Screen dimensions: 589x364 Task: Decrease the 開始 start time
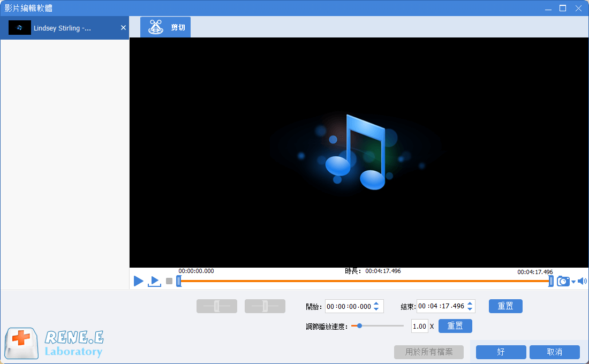[x=376, y=309]
